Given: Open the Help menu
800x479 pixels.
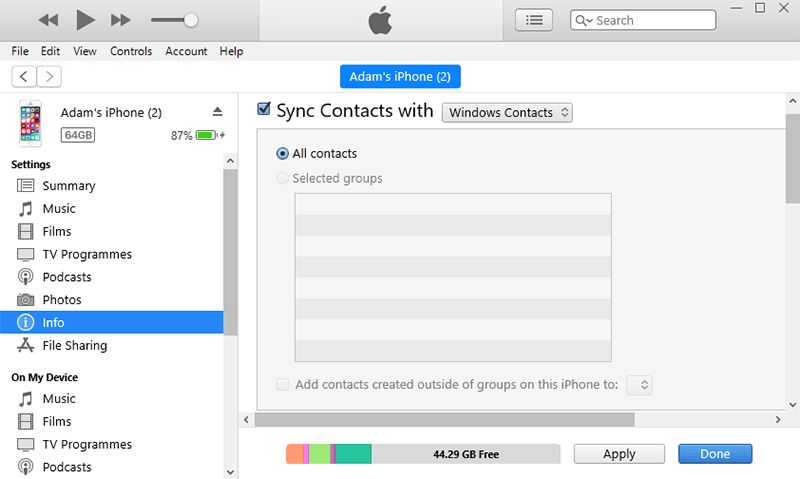Looking at the screenshot, I should pos(231,51).
